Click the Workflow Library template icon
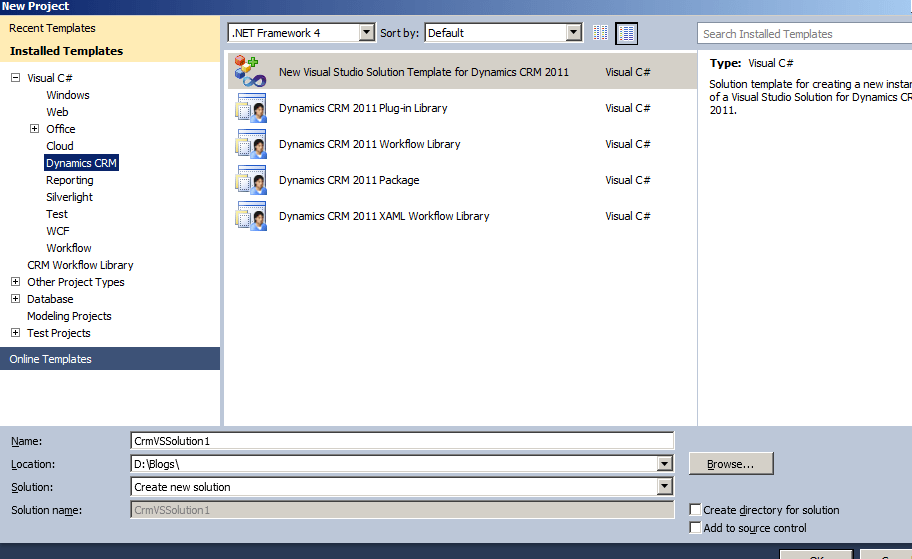 [x=251, y=144]
